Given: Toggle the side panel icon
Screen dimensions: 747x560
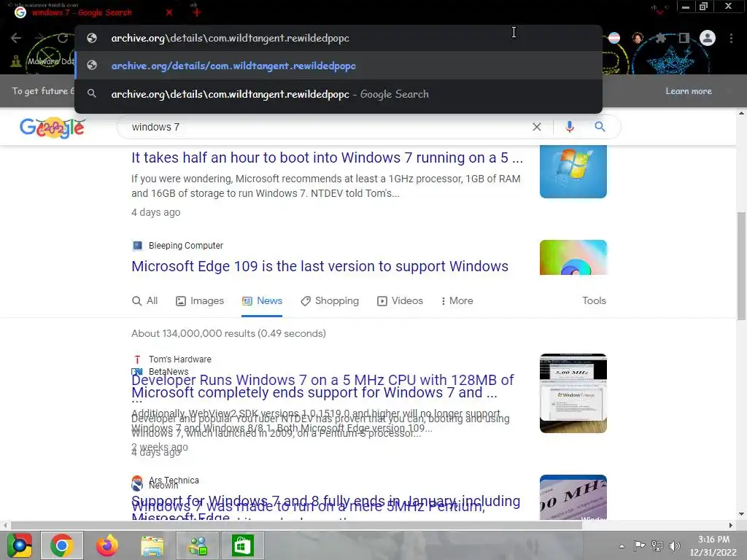Looking at the screenshot, I should [684, 38].
